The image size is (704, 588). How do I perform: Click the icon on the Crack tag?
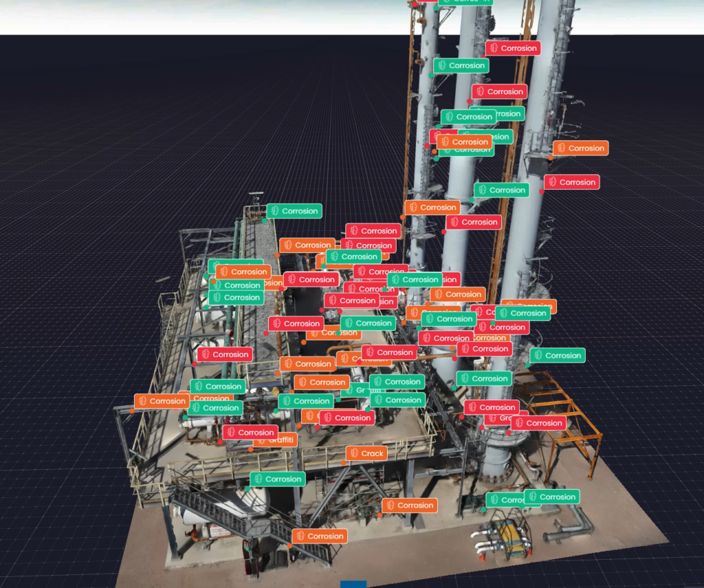point(354,453)
